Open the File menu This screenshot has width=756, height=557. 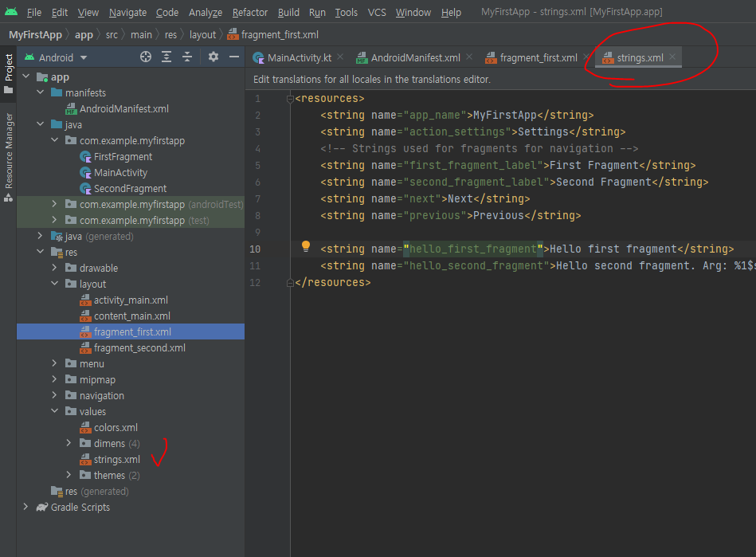(33, 12)
